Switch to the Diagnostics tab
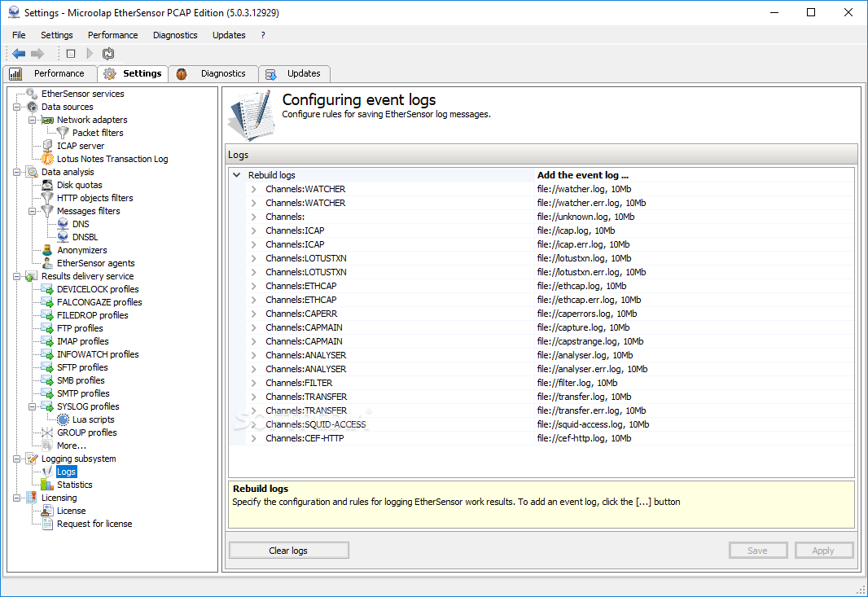 pyautogui.click(x=213, y=73)
